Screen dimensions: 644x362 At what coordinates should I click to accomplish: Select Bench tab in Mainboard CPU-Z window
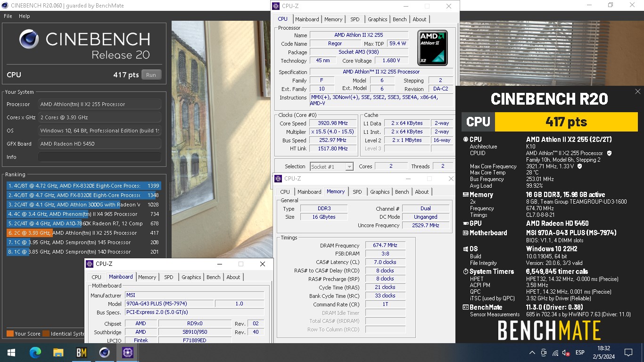[214, 277]
